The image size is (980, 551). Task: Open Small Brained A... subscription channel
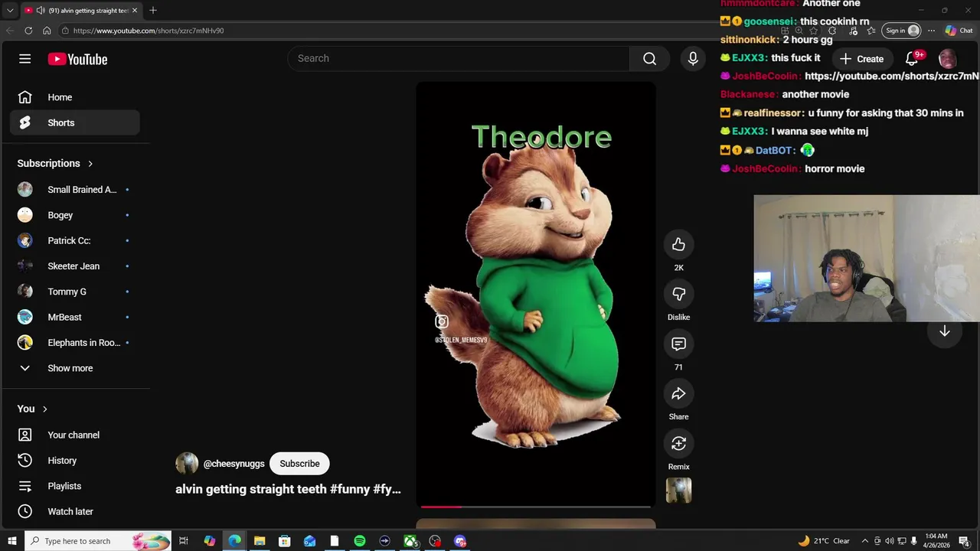pos(75,190)
